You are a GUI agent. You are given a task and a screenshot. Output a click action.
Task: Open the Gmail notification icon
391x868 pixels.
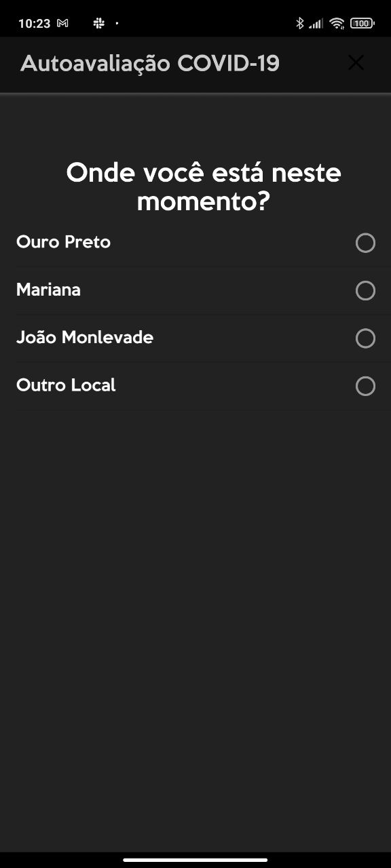62,23
